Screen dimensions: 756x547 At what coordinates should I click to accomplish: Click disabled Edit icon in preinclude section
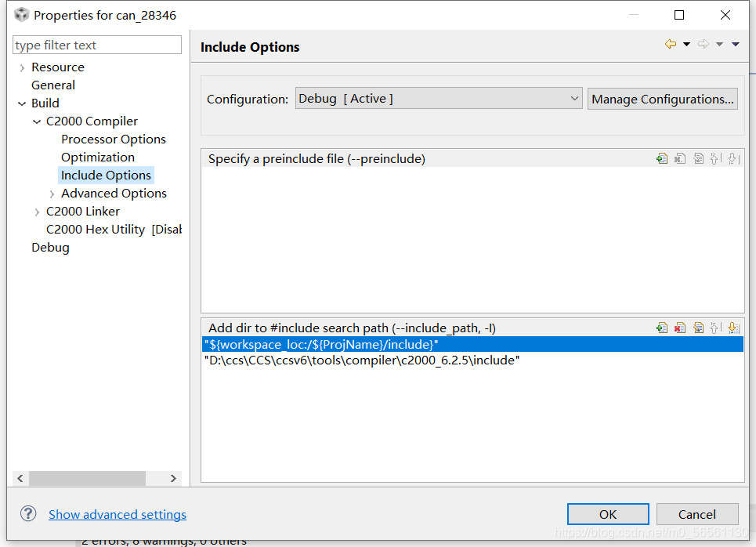698,158
